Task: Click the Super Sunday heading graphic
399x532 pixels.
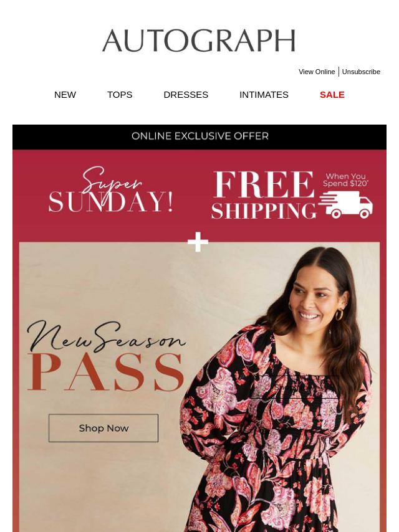Action: coord(111,190)
